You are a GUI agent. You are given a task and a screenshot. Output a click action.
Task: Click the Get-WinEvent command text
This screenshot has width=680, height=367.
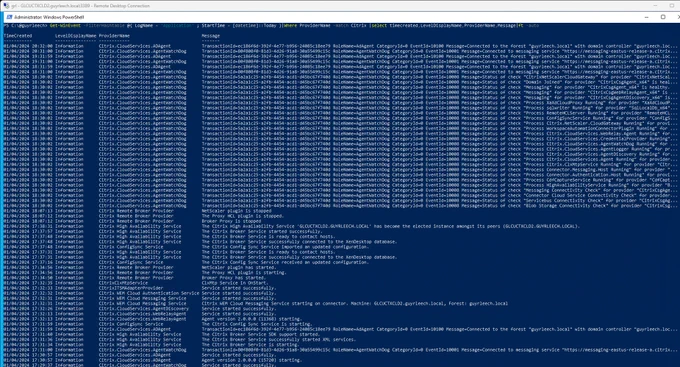pyautogui.click(x=65, y=26)
